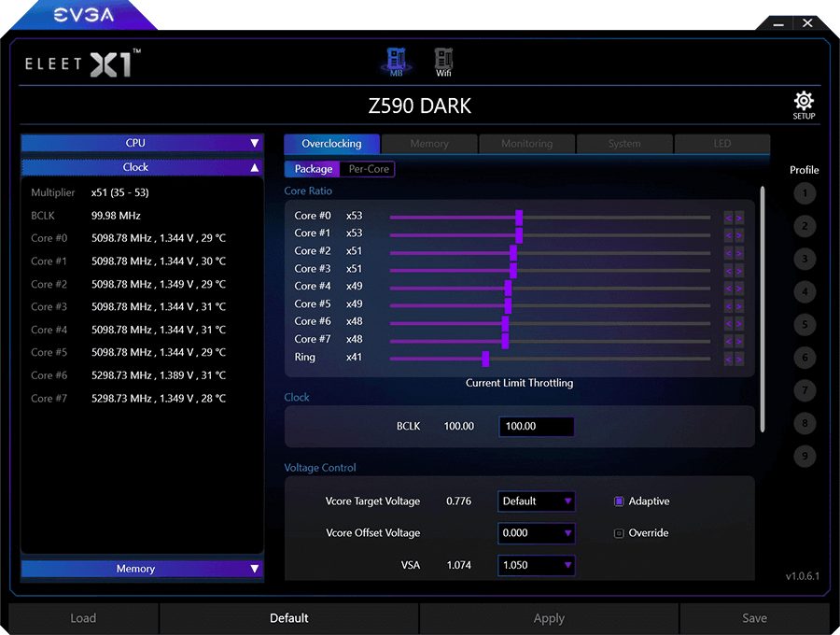The width and height of the screenshot is (840, 635).
Task: Select profile slot 9
Action: click(804, 456)
